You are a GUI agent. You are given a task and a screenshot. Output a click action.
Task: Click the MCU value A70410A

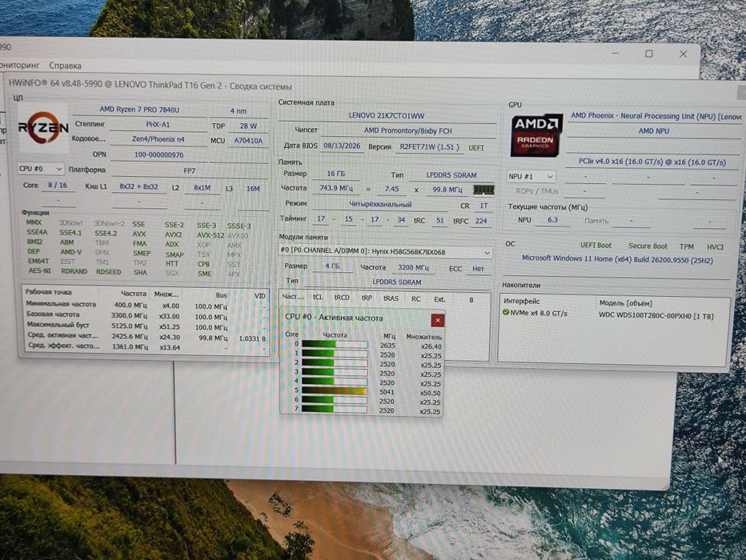pyautogui.click(x=248, y=141)
